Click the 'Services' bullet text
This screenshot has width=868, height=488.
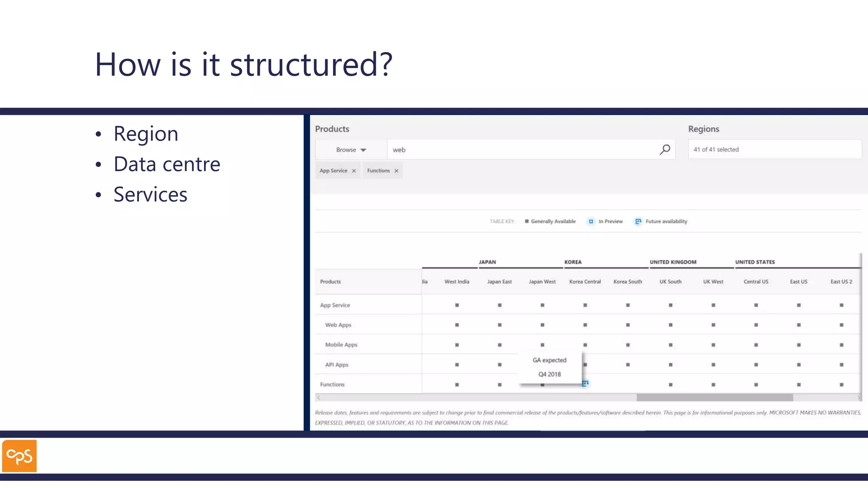pos(150,195)
